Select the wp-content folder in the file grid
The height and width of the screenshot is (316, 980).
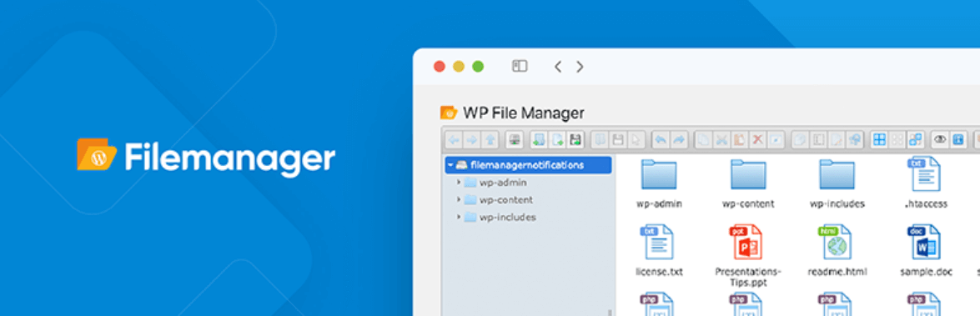[748, 183]
